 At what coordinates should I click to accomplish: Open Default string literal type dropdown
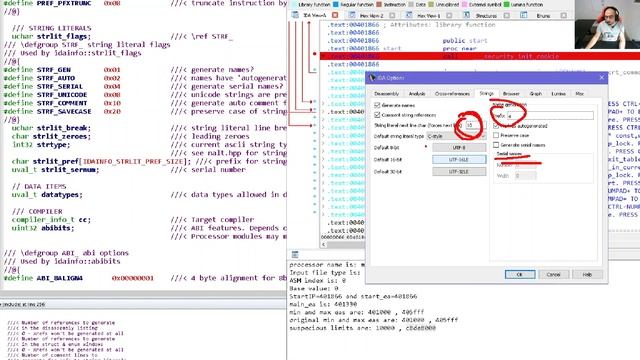point(456,136)
